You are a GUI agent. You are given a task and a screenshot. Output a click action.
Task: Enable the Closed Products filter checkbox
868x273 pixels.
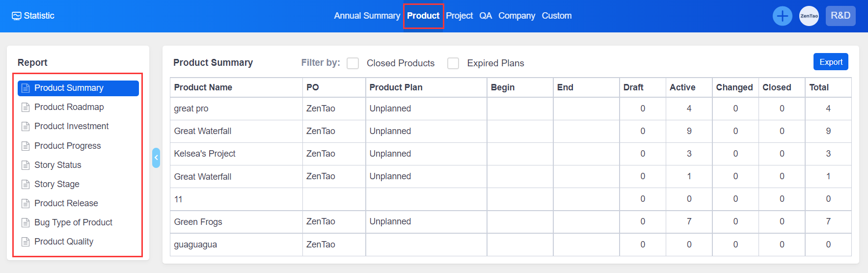click(353, 63)
